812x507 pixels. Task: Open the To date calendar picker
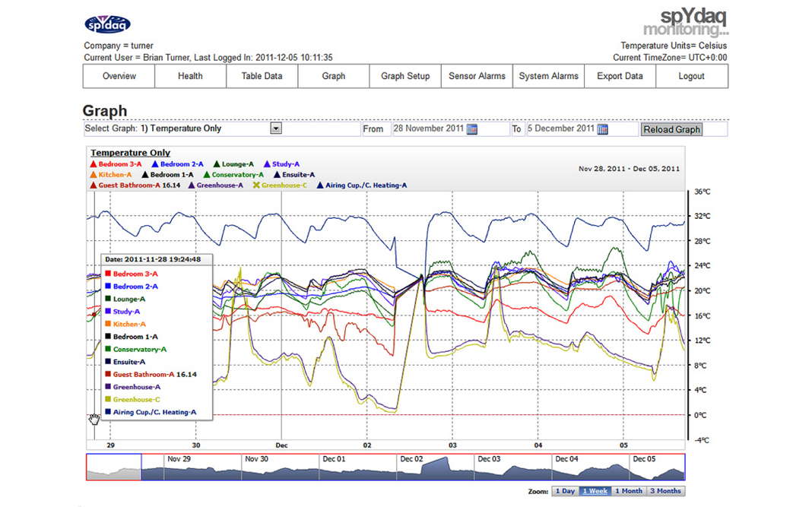click(x=602, y=129)
